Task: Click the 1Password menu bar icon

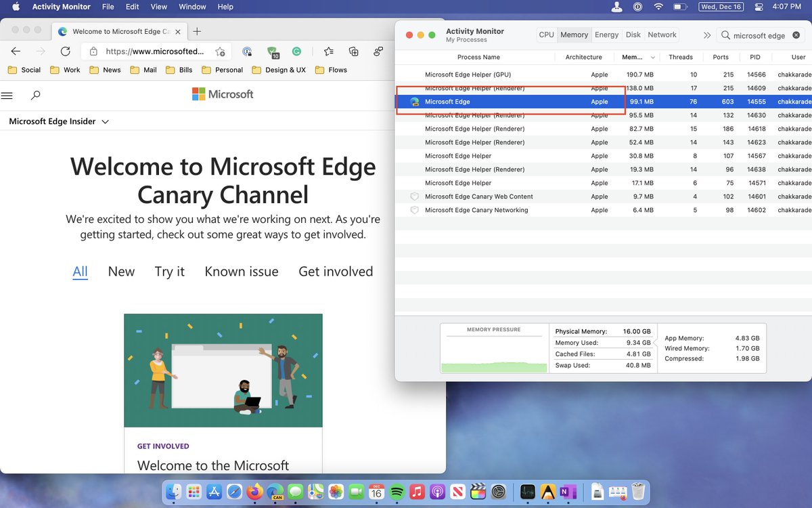Action: pyautogui.click(x=637, y=7)
